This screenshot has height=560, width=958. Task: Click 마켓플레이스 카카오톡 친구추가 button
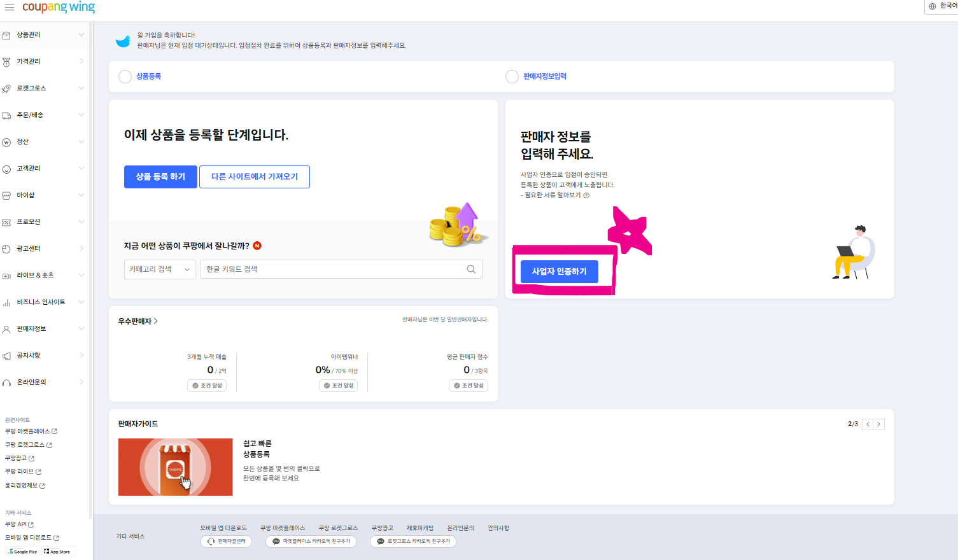tap(311, 542)
